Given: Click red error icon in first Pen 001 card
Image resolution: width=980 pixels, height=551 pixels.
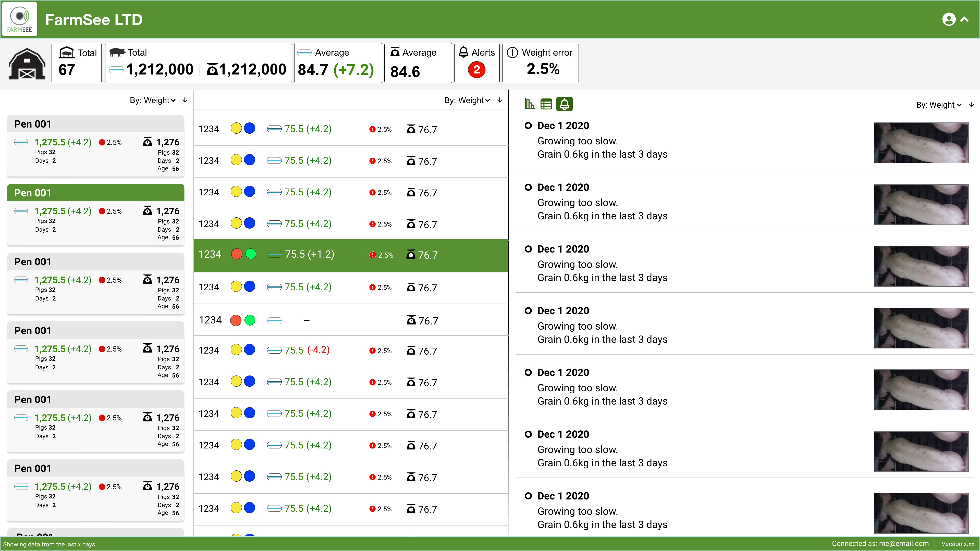Looking at the screenshot, I should (102, 142).
